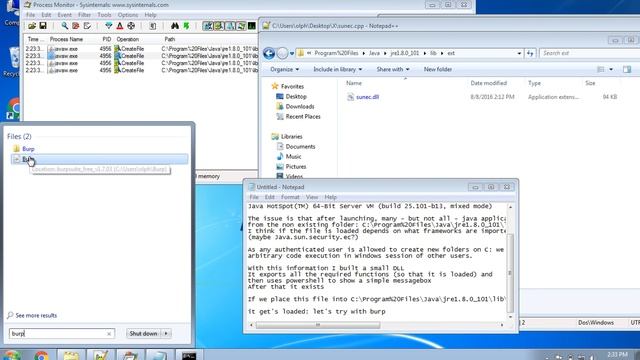640x360 pixels.
Task: Toggle Show Profiling Events in Process Monitor
Action: click(x=252, y=26)
